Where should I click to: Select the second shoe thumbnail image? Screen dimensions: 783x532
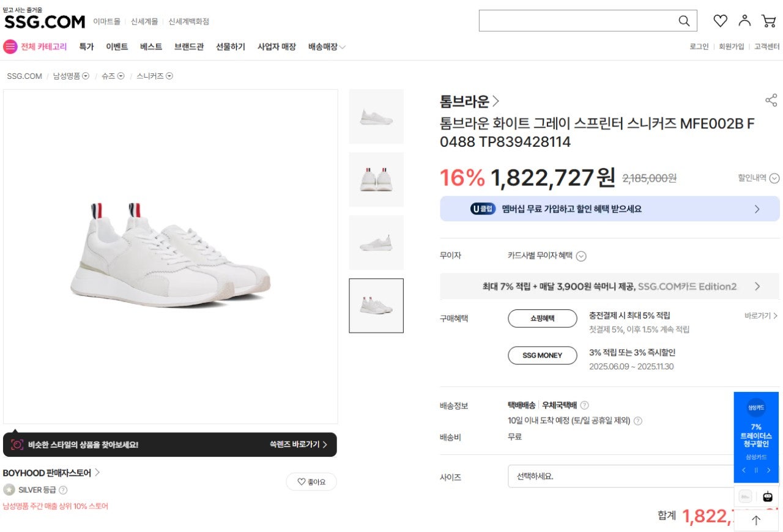376,179
